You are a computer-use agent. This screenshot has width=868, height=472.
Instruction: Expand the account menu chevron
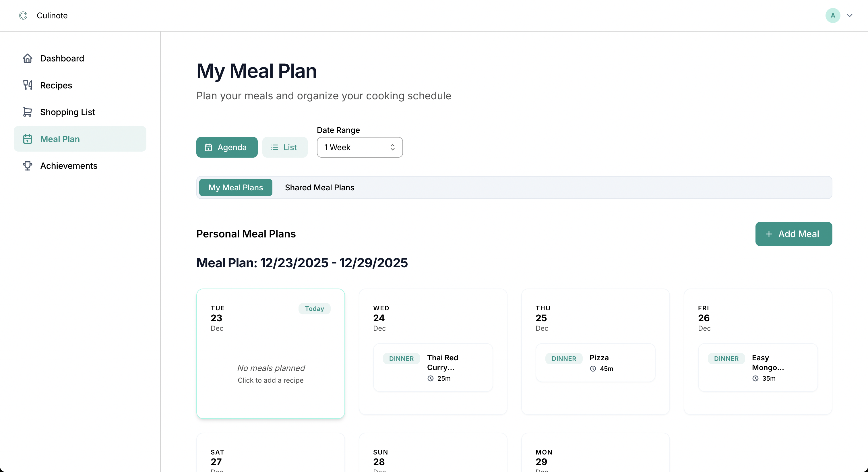coord(850,15)
